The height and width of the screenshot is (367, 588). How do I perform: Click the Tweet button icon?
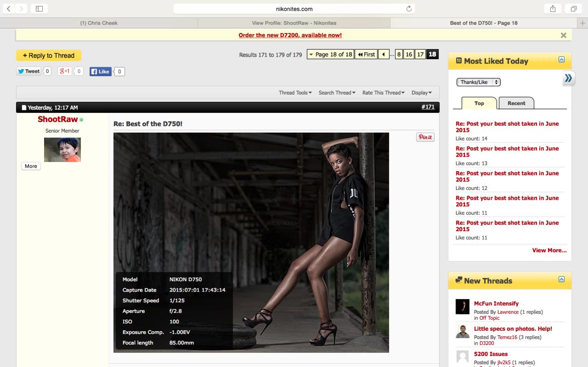pos(29,71)
